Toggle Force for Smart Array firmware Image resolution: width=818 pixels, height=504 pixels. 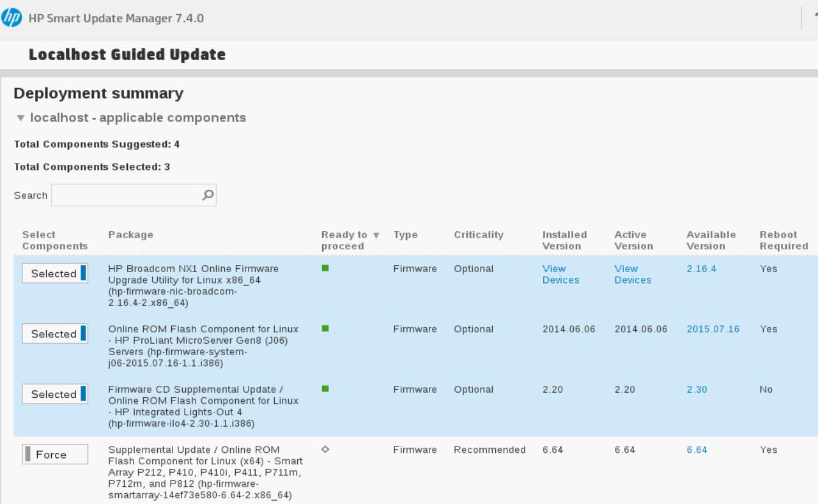pyautogui.click(x=55, y=455)
